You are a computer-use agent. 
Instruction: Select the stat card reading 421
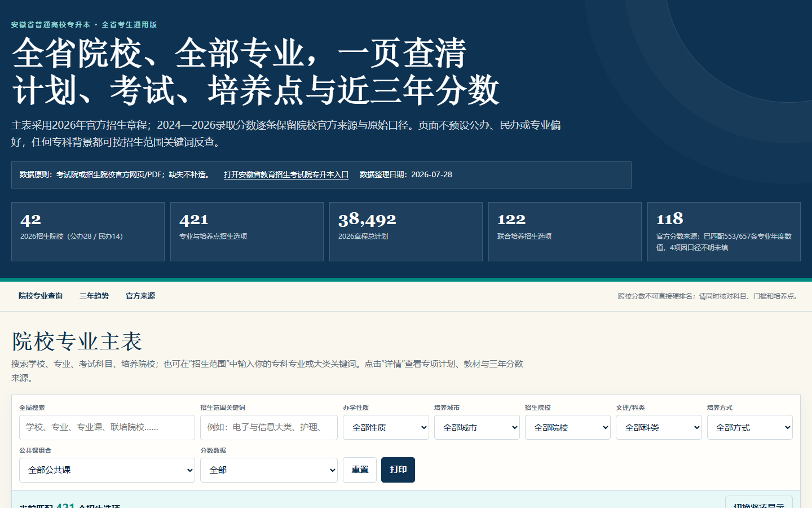(247, 231)
